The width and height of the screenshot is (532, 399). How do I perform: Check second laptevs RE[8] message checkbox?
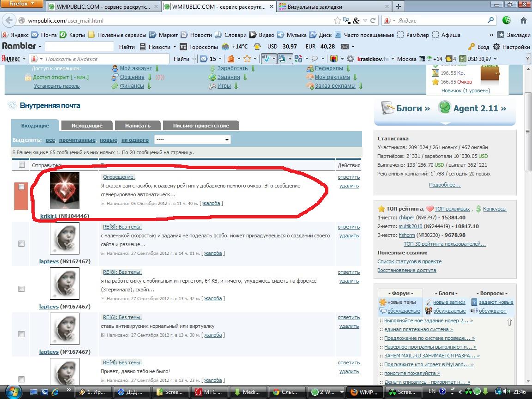tap(21, 289)
